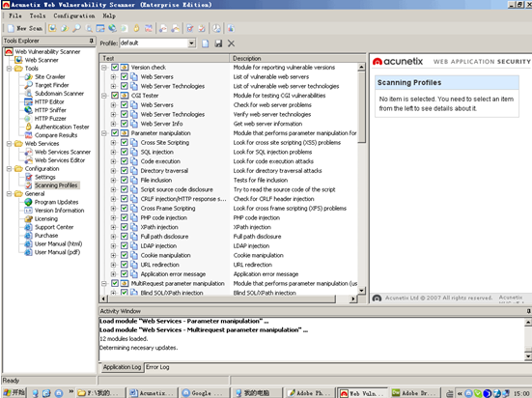Select Scanning Profiles in the tree
The image size is (532, 398).
(56, 185)
